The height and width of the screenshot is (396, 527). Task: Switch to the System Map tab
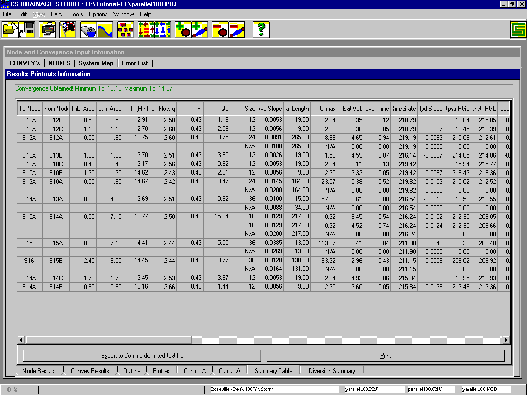click(96, 63)
